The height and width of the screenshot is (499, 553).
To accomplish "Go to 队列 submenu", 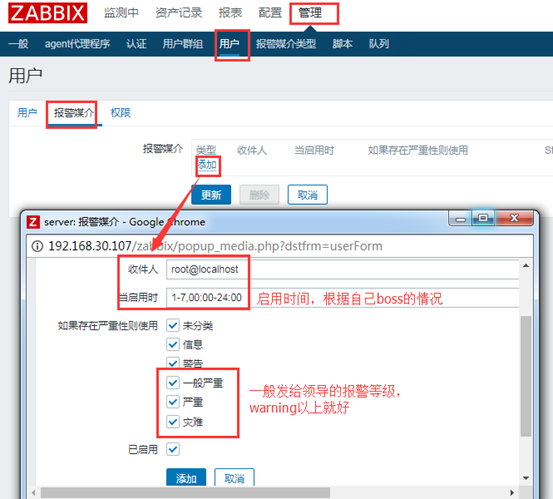I will (379, 44).
